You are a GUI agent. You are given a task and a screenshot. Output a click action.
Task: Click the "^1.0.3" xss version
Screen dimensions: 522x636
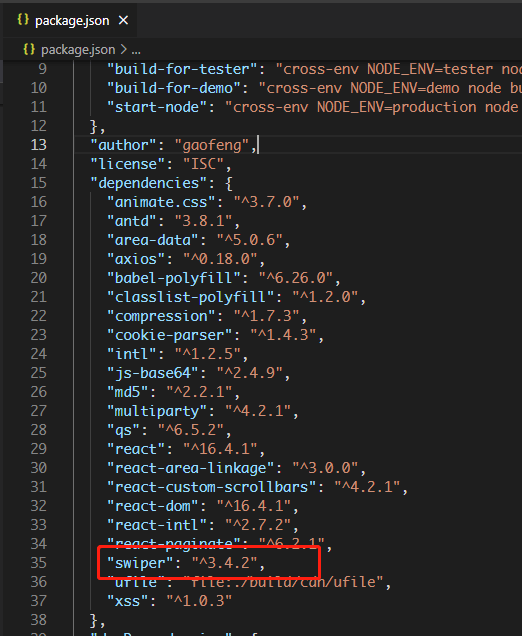point(199,601)
